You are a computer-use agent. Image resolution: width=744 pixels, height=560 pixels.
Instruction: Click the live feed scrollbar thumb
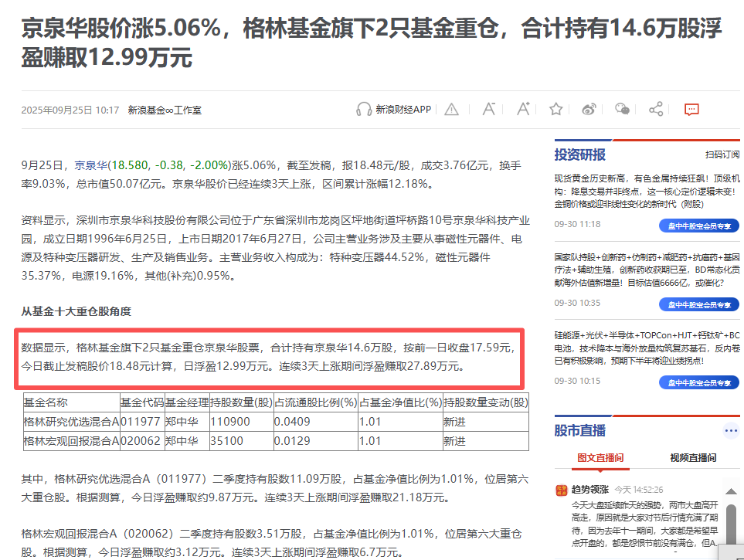tap(731, 524)
